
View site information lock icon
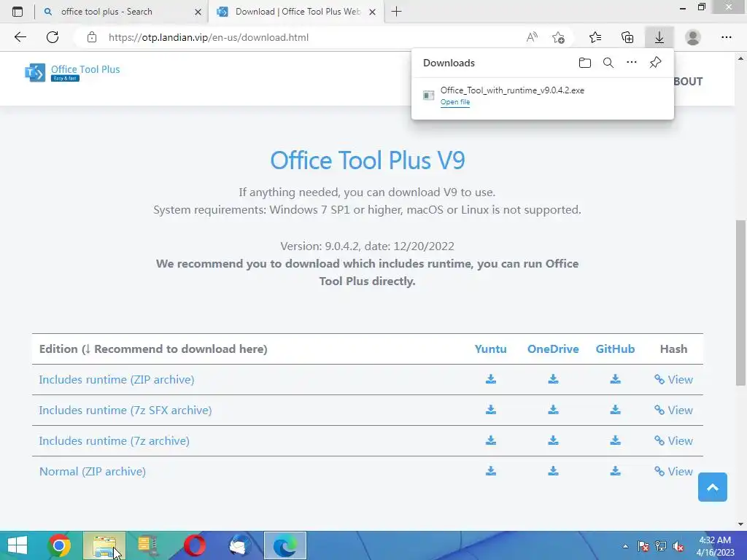[92, 37]
